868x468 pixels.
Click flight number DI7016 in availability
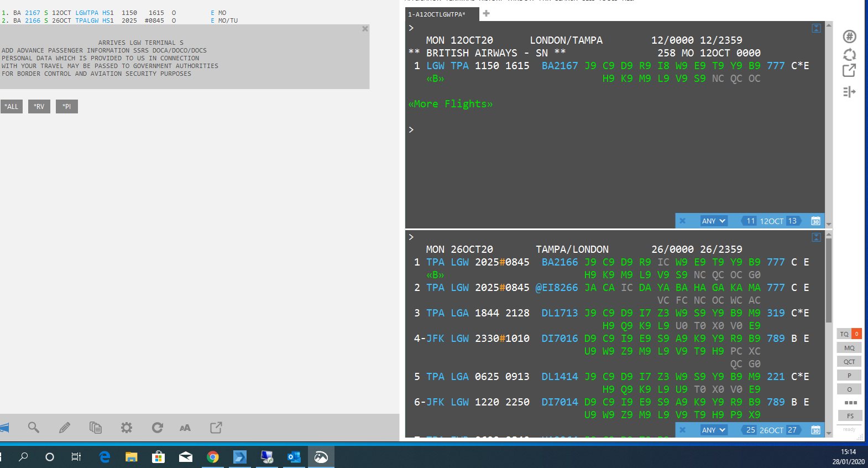560,339
